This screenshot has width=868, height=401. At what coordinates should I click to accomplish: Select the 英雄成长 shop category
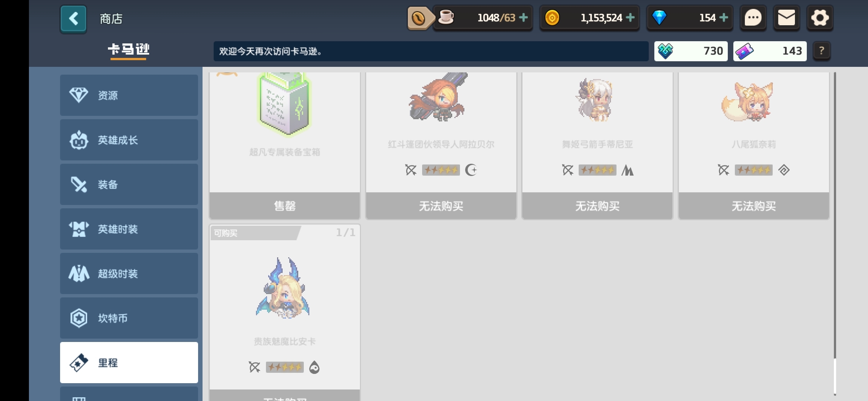[x=129, y=140]
